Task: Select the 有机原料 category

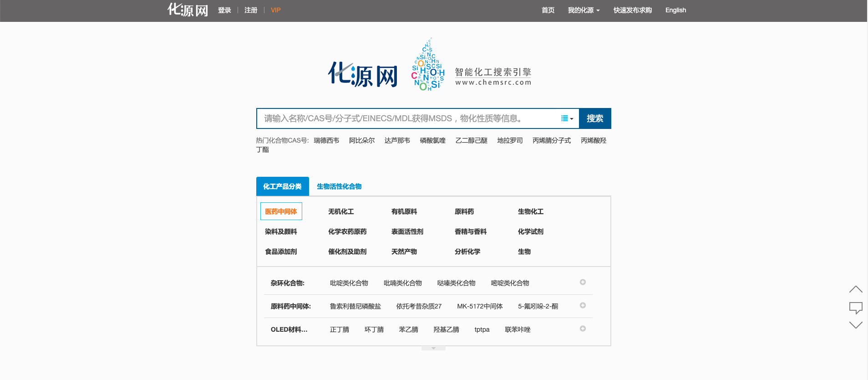Action: point(404,211)
